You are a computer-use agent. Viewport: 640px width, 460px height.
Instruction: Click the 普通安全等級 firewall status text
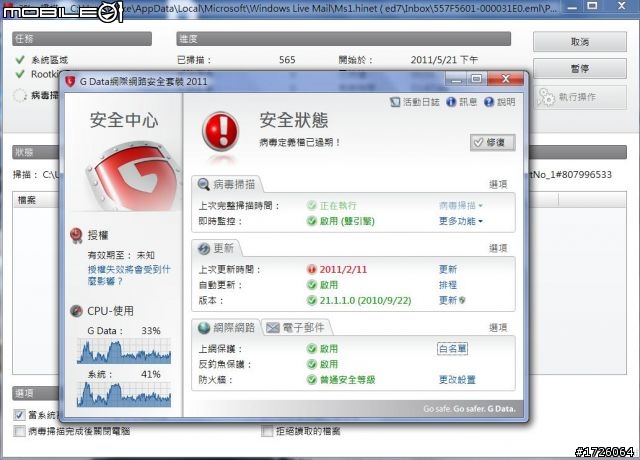click(348, 380)
